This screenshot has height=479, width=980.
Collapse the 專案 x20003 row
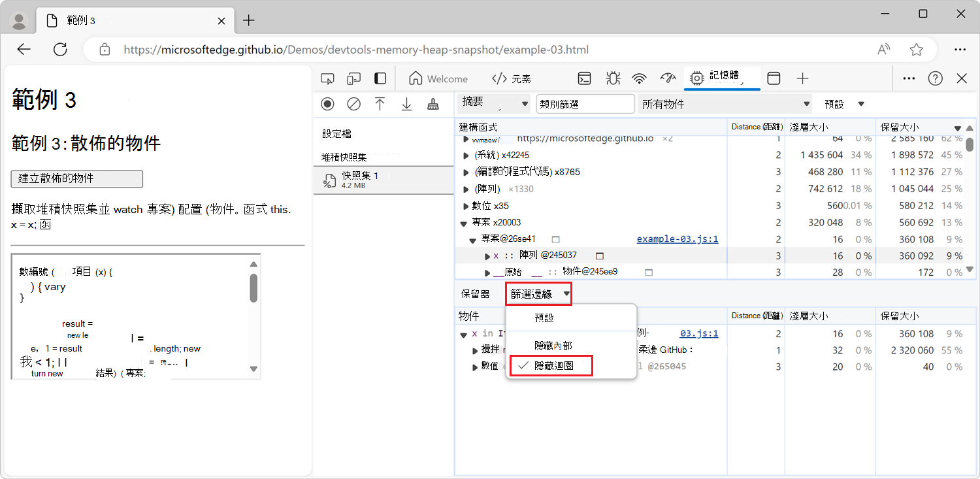pyautogui.click(x=464, y=223)
